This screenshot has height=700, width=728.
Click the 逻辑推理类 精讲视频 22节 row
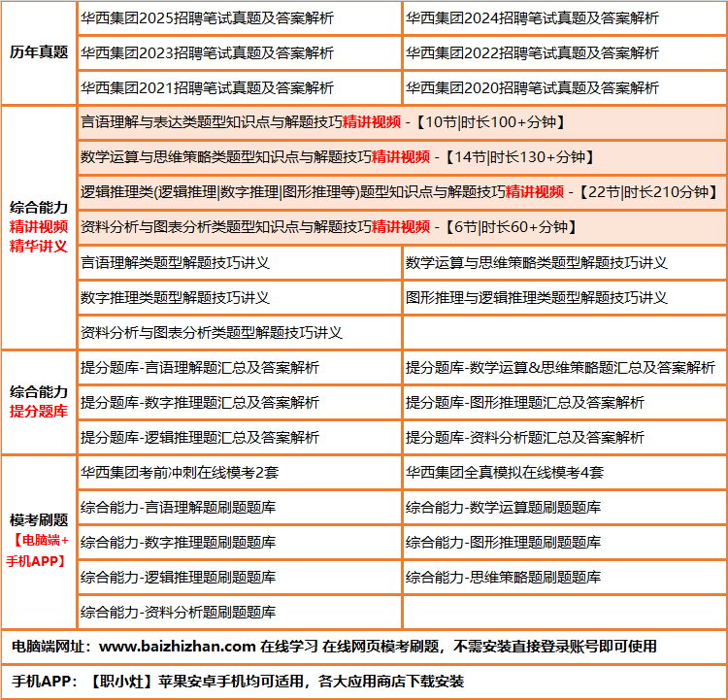[x=402, y=192]
